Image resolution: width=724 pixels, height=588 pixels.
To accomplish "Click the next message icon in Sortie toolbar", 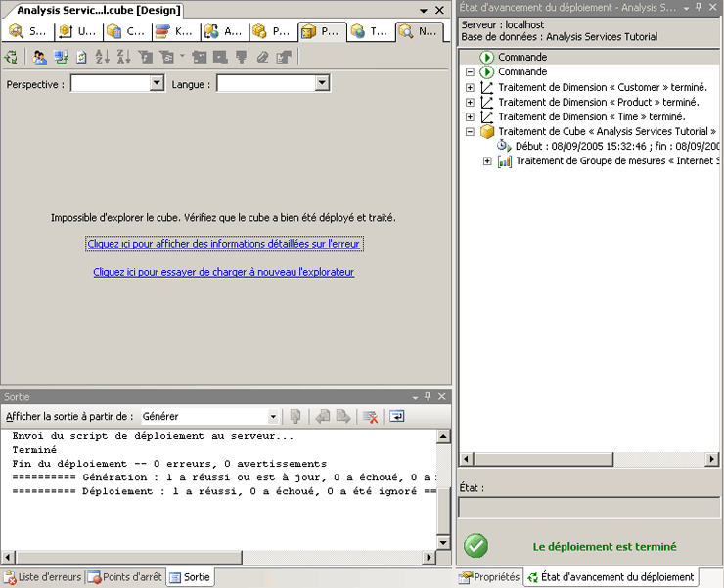I will tap(343, 416).
